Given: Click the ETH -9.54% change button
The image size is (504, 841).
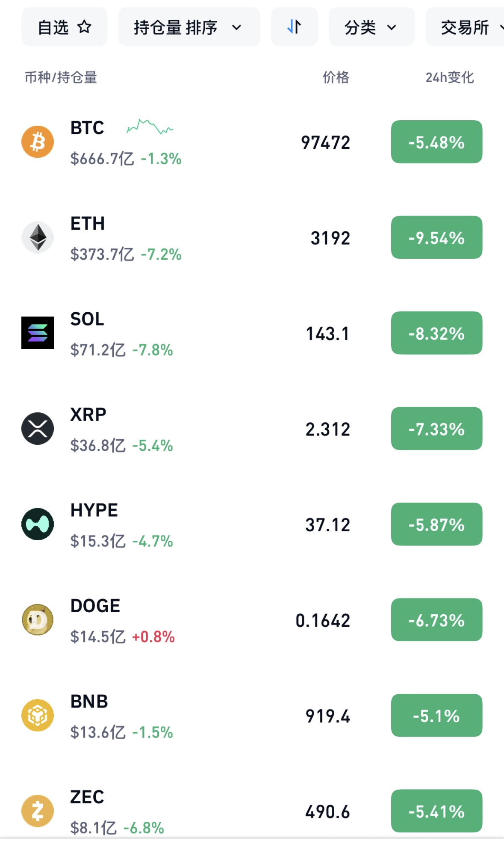Looking at the screenshot, I should point(436,237).
